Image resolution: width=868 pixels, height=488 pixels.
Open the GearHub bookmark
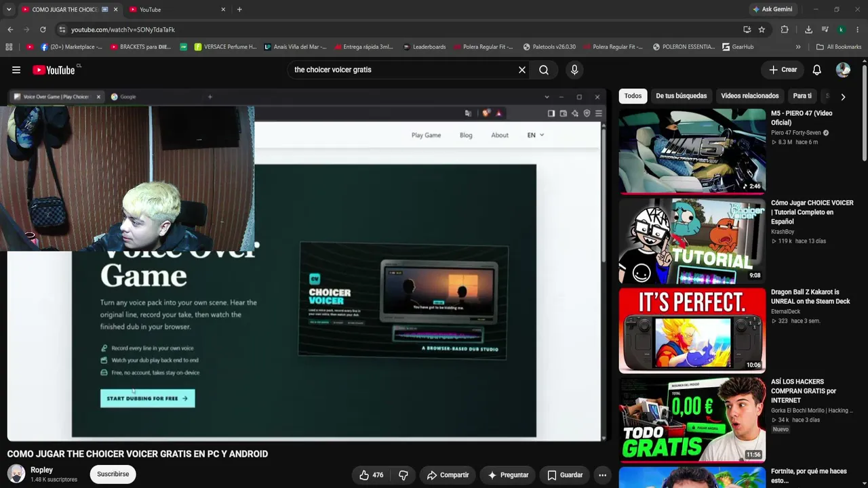coord(738,47)
